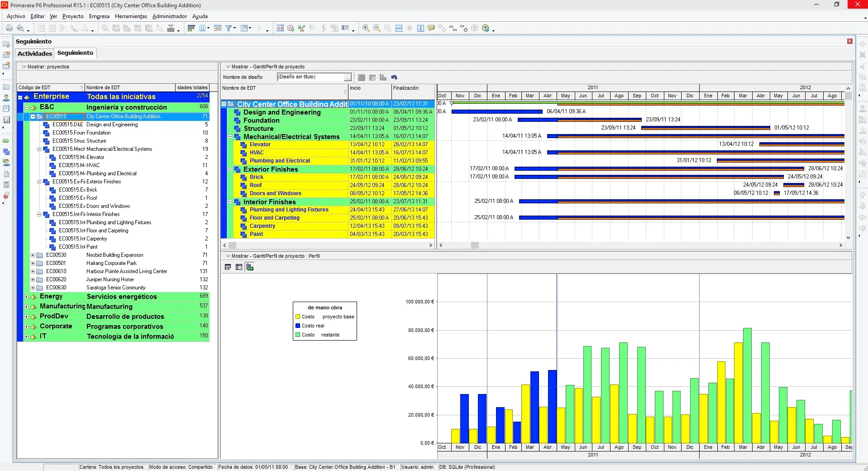Click the Zoom In magnifier icon
The image size is (868, 471).
click(x=366, y=28)
